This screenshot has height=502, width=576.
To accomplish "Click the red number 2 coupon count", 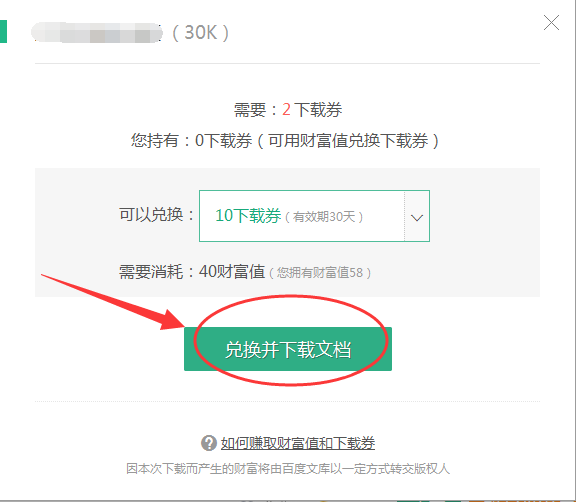I will tap(287, 109).
